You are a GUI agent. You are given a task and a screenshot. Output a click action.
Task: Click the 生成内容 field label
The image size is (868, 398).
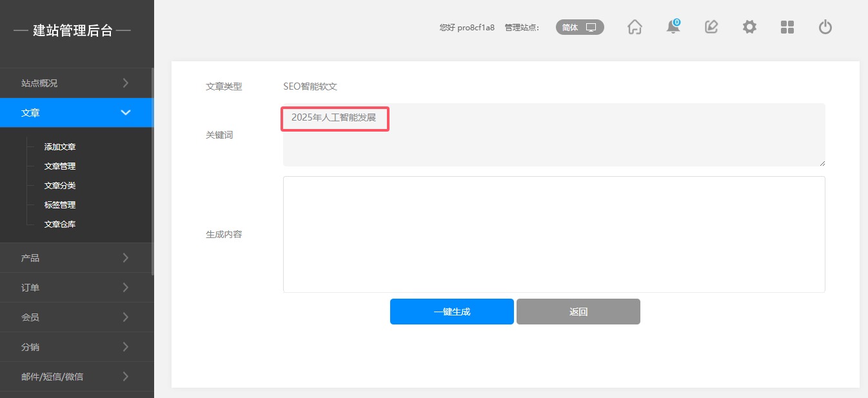tap(224, 235)
